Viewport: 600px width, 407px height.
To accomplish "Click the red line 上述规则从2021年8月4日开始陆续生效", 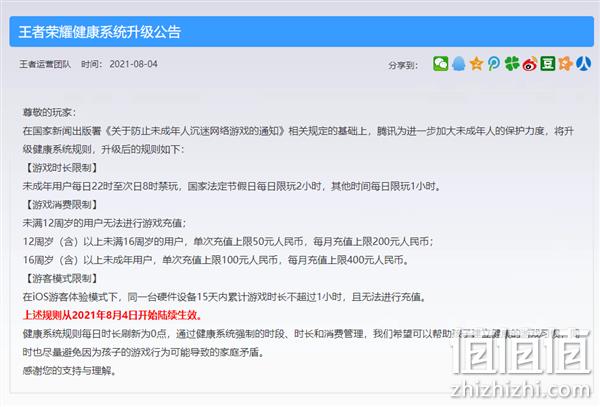I will tap(112, 315).
